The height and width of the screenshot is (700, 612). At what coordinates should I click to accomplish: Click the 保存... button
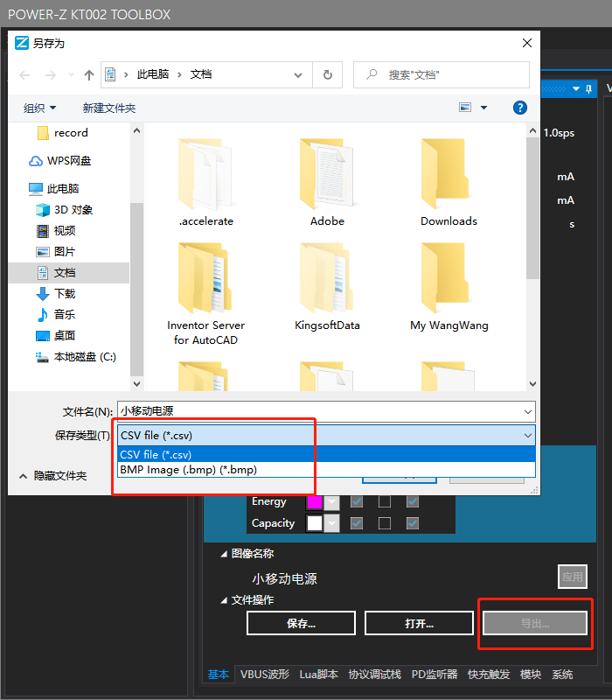click(301, 623)
